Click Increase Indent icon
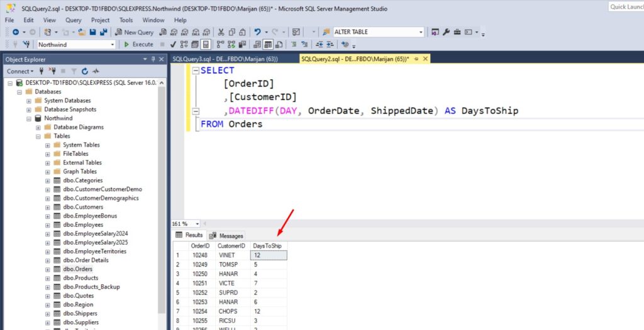 click(330, 45)
